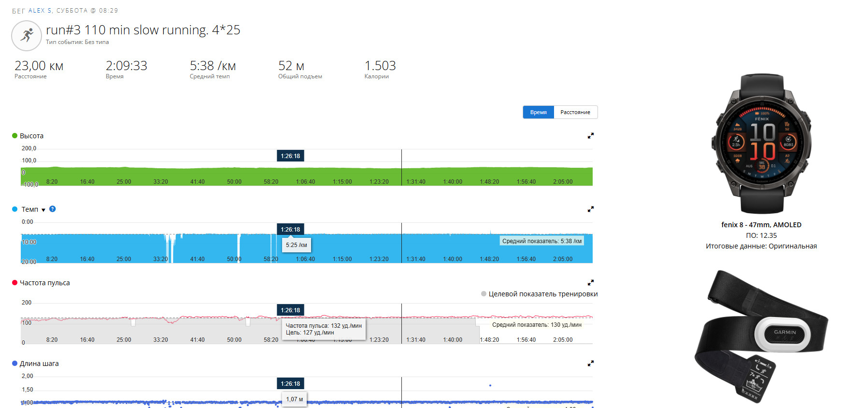Click the running activity type icon

point(27,36)
